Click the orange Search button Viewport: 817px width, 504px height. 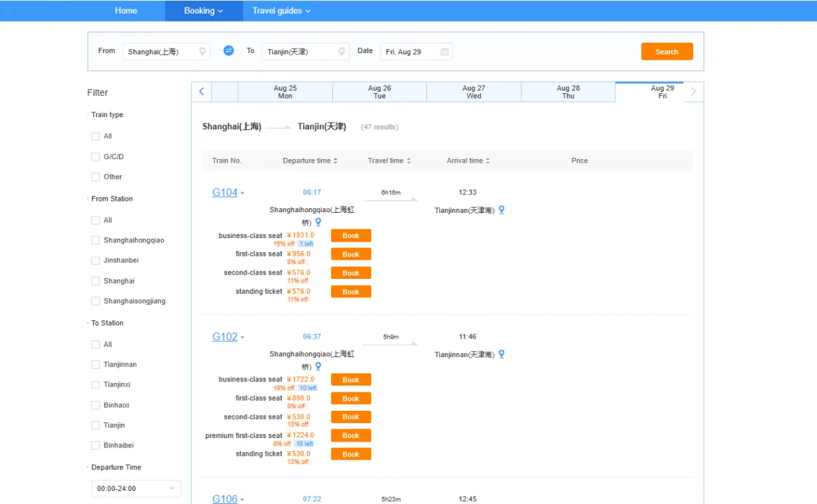(667, 52)
